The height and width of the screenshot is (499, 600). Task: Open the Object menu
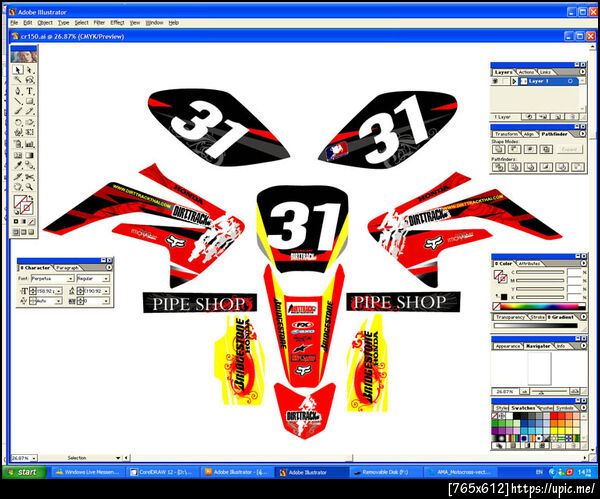45,23
